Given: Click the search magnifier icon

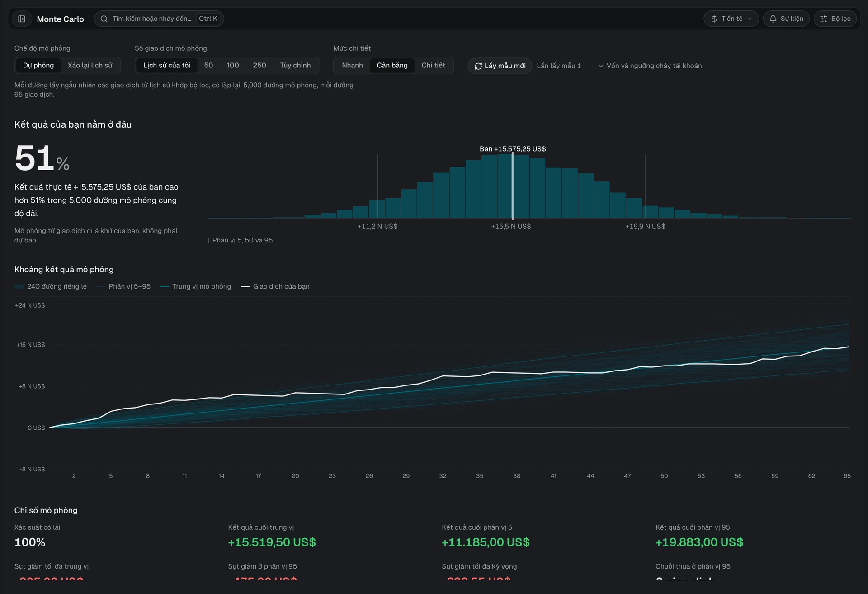Looking at the screenshot, I should (x=104, y=19).
